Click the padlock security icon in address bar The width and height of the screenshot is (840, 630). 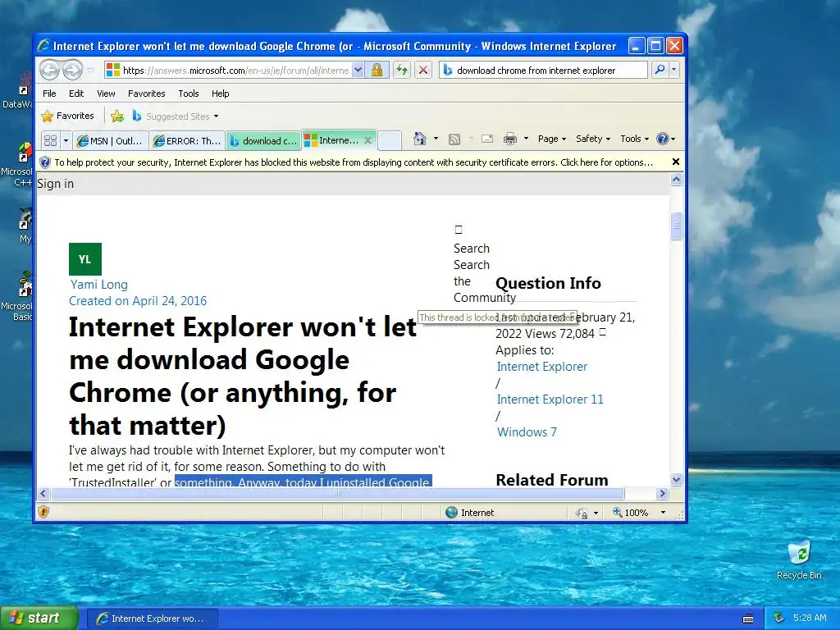pos(377,71)
